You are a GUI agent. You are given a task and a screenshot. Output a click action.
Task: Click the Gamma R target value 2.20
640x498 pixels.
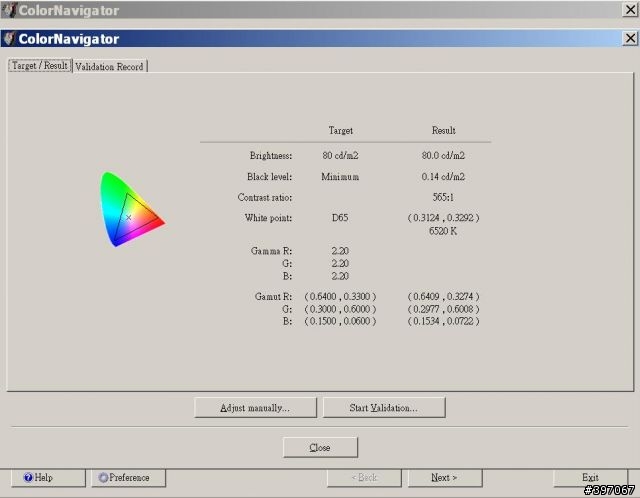coord(340,251)
